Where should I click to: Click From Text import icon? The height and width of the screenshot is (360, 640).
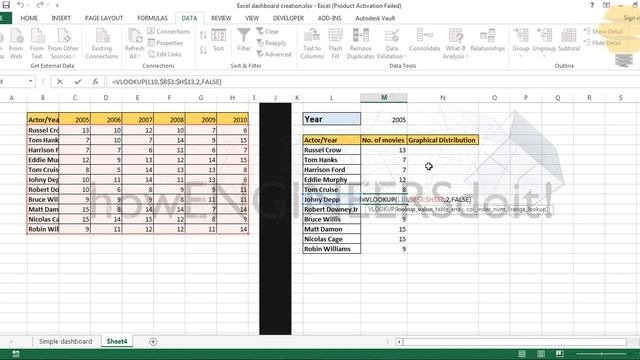37,44
